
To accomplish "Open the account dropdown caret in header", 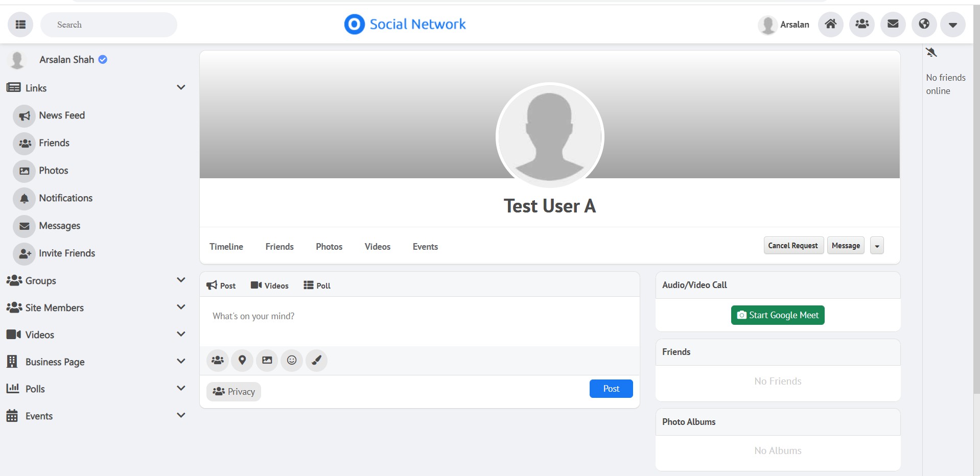I will tap(952, 25).
